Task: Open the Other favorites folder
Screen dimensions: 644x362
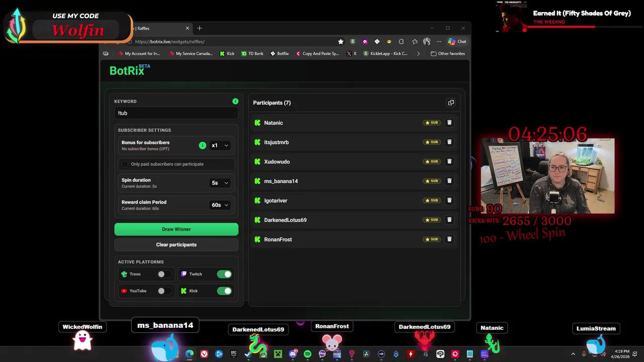Action: (x=448, y=54)
